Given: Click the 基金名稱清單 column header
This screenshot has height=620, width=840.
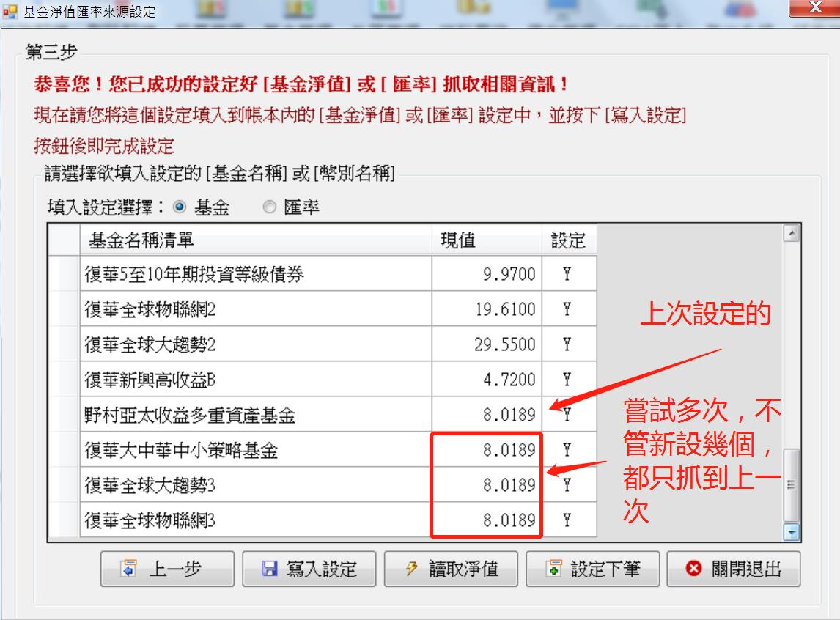Looking at the screenshot, I should coord(256,240).
